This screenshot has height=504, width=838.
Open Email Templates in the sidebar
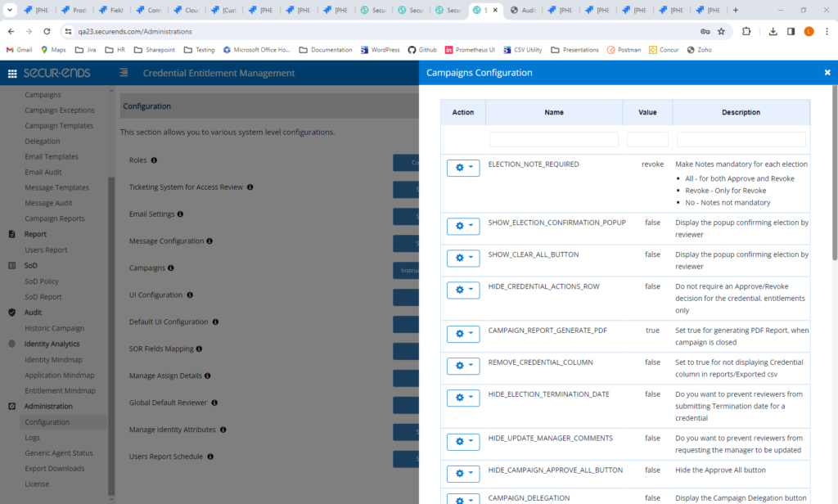[x=52, y=156]
